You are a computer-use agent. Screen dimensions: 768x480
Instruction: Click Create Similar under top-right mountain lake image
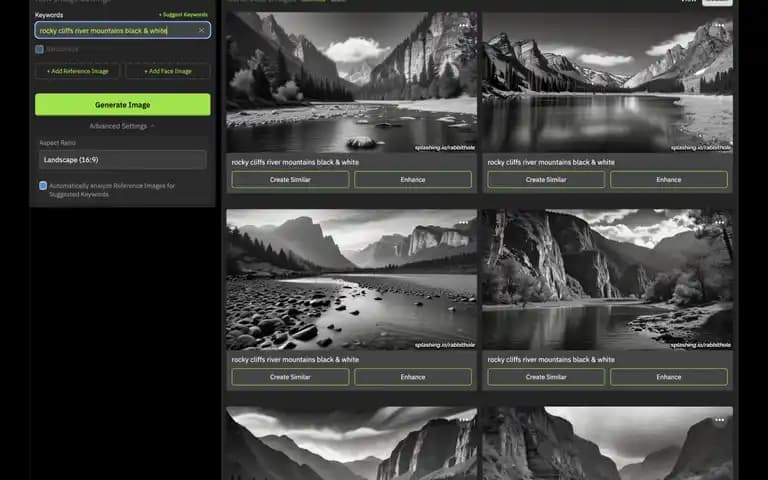pos(546,180)
